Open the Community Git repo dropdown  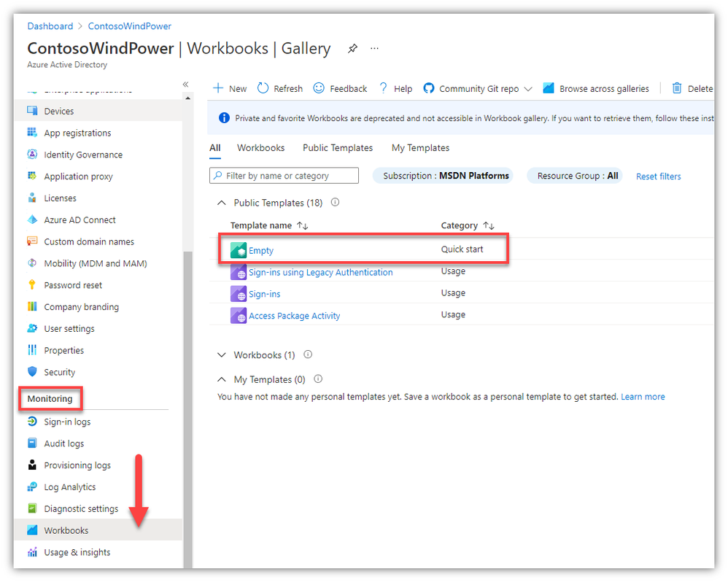click(x=477, y=88)
